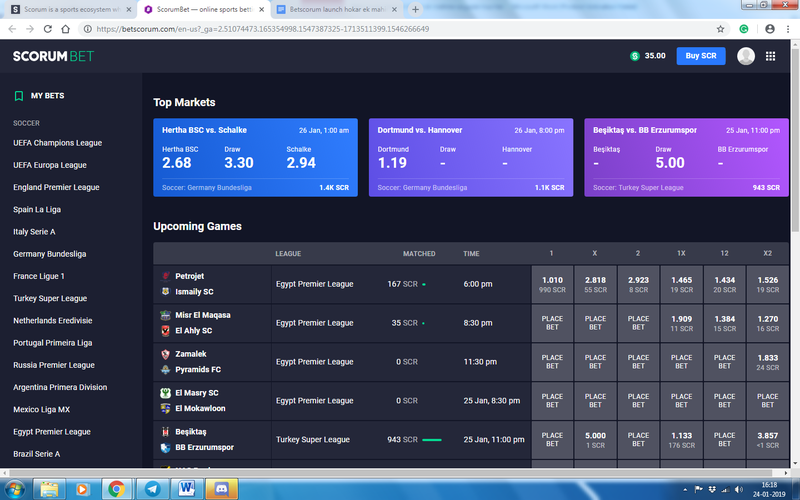
Task: Open a new browser tab
Action: [x=415, y=9]
